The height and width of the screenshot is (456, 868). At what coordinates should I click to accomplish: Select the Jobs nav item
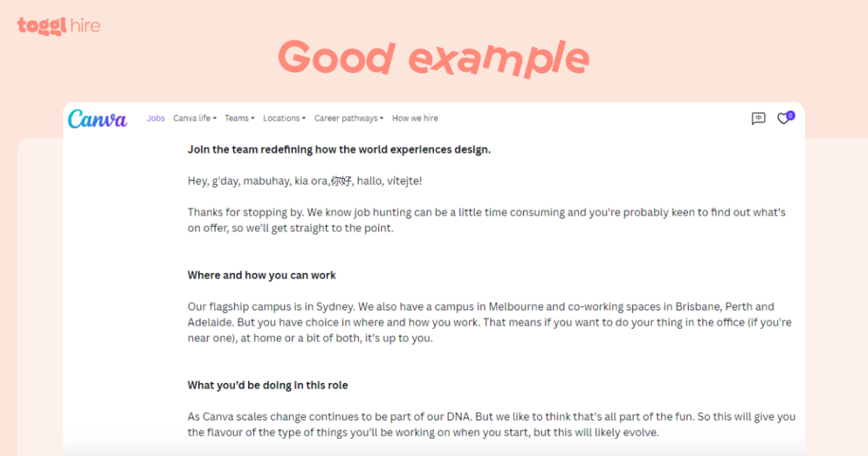pos(155,118)
